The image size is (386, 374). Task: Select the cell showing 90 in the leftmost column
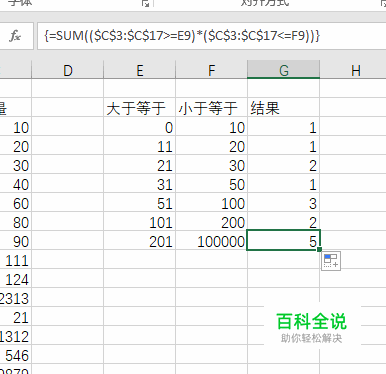pos(16,241)
